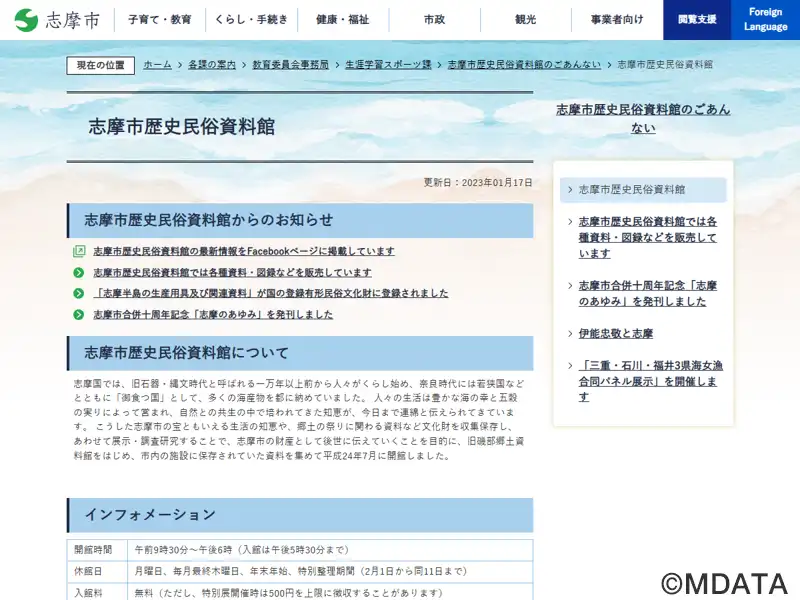The width and height of the screenshot is (800, 600).
Task: Open the Facebook最新情報 notice link
Action: coord(243,252)
